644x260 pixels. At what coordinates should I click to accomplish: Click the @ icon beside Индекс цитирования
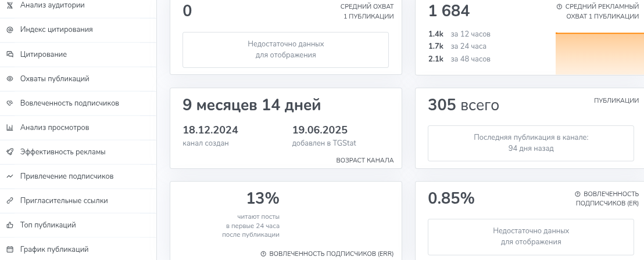pos(9,30)
